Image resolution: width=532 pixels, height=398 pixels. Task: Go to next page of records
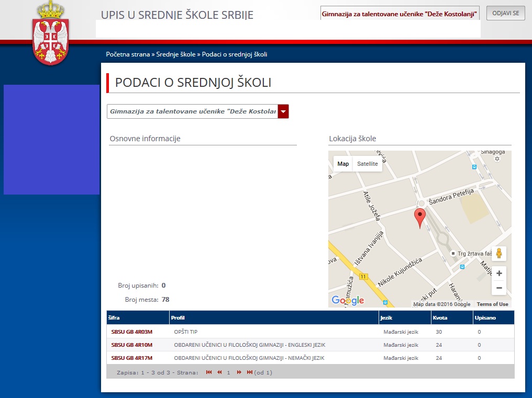(x=239, y=372)
